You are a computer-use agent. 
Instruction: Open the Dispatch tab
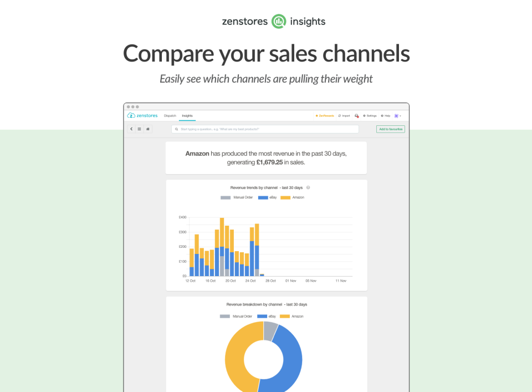[170, 116]
